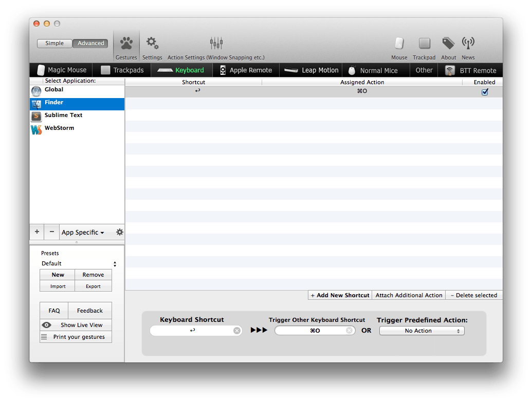Expand the Trigger Predefined Action dropdown

pos(421,331)
